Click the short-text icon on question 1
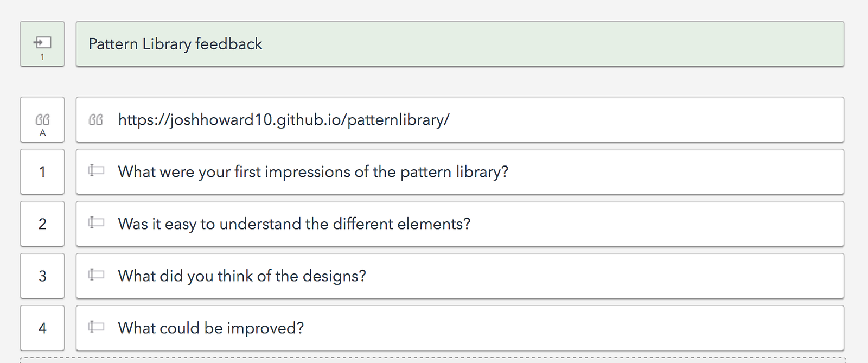Viewport: 868px width, 363px height. [x=96, y=171]
